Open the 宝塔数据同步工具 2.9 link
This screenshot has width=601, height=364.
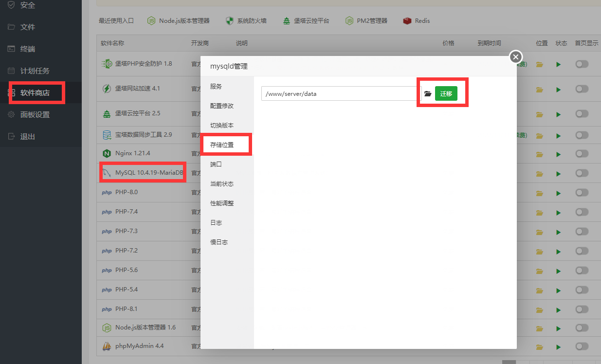point(144,135)
